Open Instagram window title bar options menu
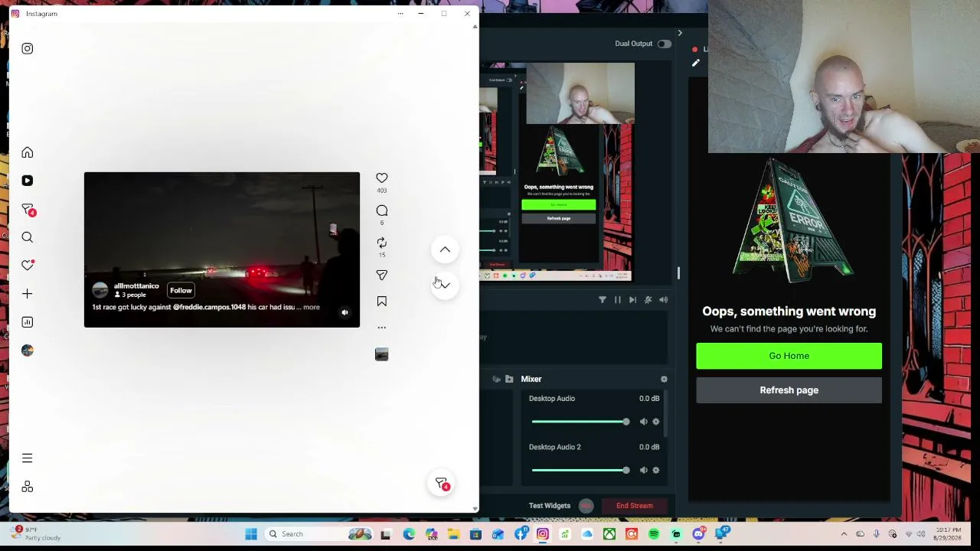The image size is (980, 551). (400, 14)
